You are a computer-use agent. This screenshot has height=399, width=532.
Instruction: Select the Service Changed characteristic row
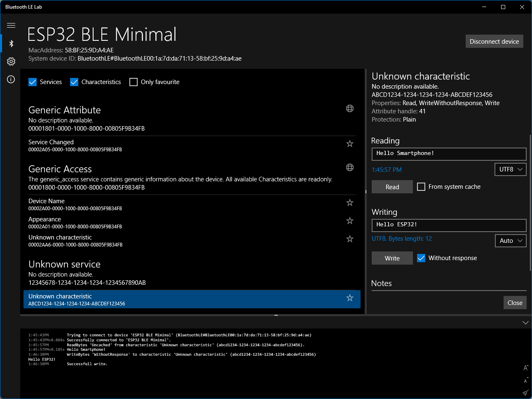(192, 145)
